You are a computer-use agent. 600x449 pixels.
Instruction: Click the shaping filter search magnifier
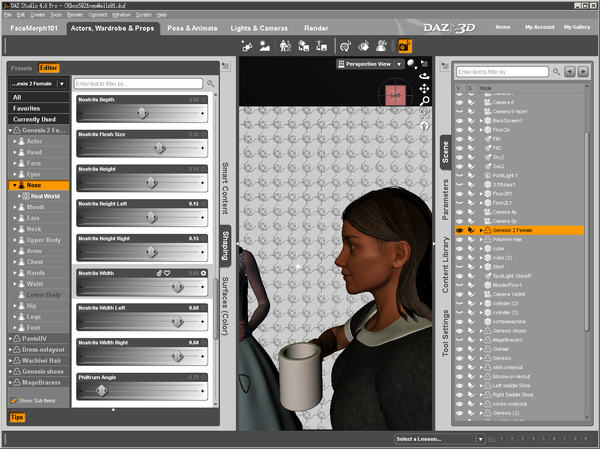210,83
